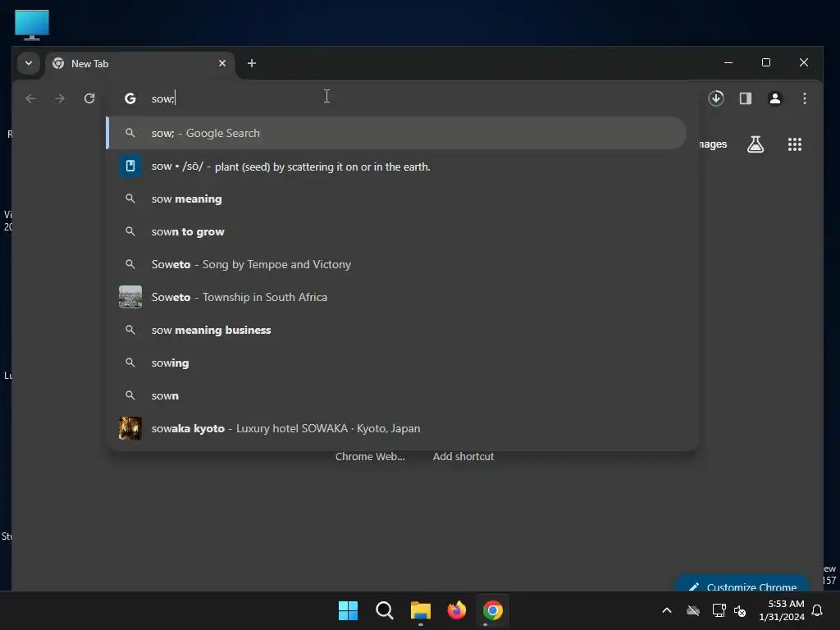
Task: Show hidden system tray icons
Action: (x=667, y=610)
